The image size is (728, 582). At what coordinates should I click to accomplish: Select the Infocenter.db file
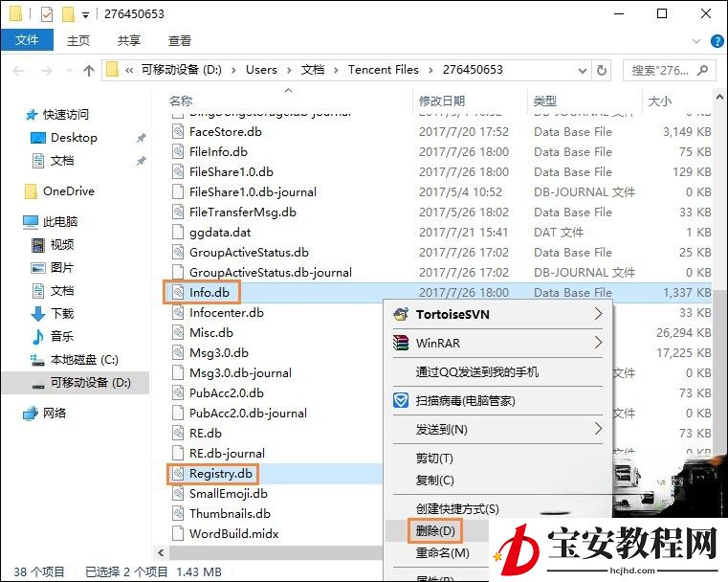click(226, 313)
